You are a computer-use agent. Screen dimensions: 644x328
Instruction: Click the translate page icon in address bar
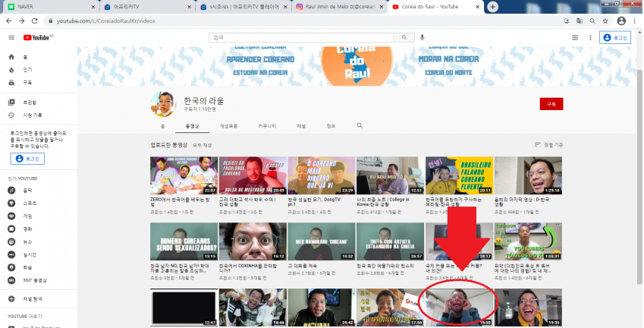580,21
